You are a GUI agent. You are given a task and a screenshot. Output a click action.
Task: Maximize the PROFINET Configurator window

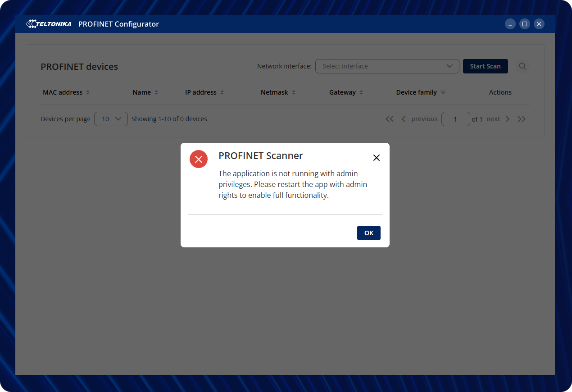(524, 24)
